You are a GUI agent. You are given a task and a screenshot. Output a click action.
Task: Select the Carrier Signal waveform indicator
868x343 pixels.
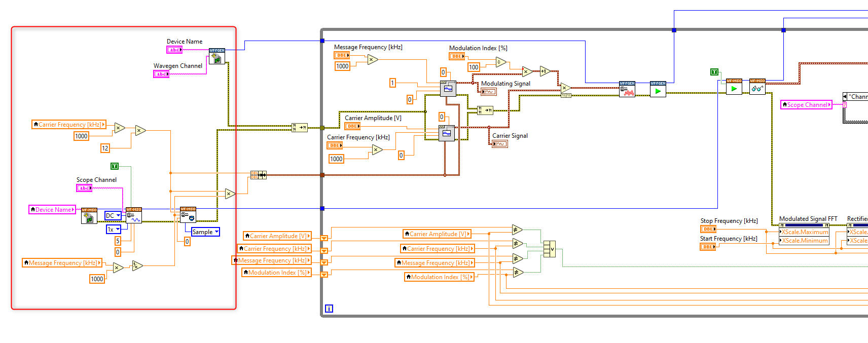tap(500, 144)
